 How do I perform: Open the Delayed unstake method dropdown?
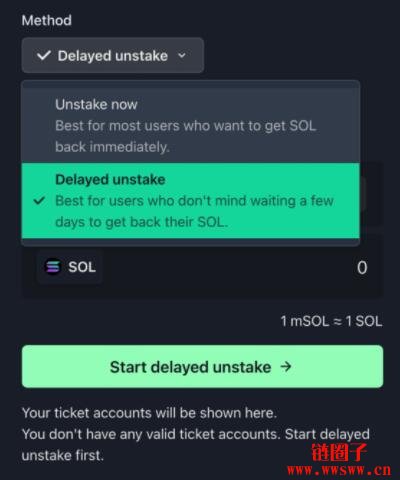coord(113,55)
